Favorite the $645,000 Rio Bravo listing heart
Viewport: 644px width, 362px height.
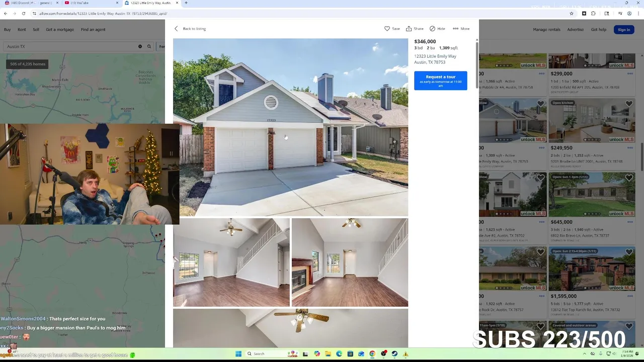tap(629, 178)
